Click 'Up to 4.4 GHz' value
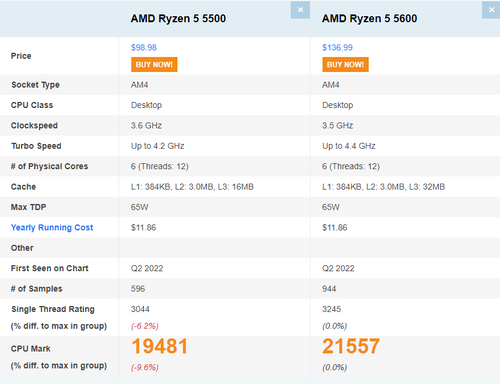500x384 pixels. click(349, 146)
